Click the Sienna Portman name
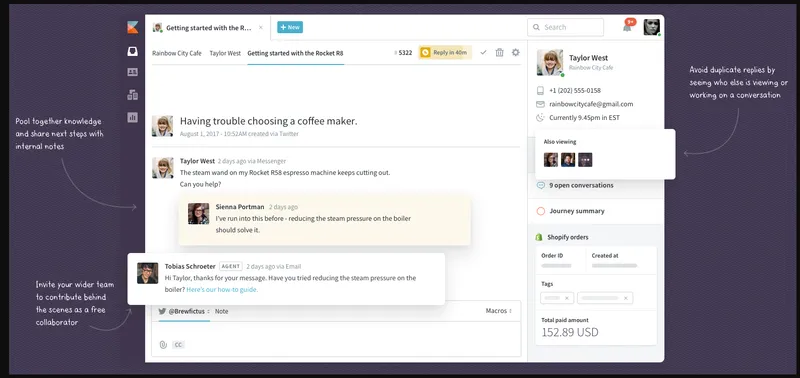Image resolution: width=800 pixels, height=378 pixels. 240,207
